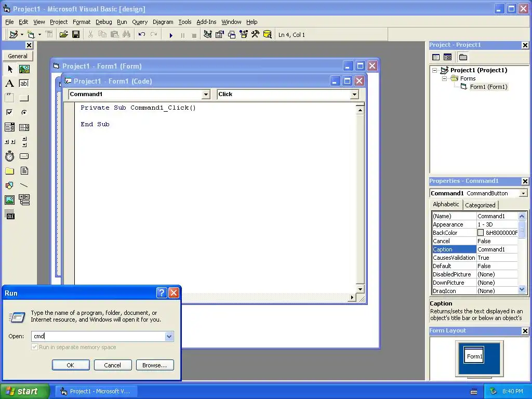
Task: Open dropdown arrow beside Add Form icon
Action: pos(39,35)
